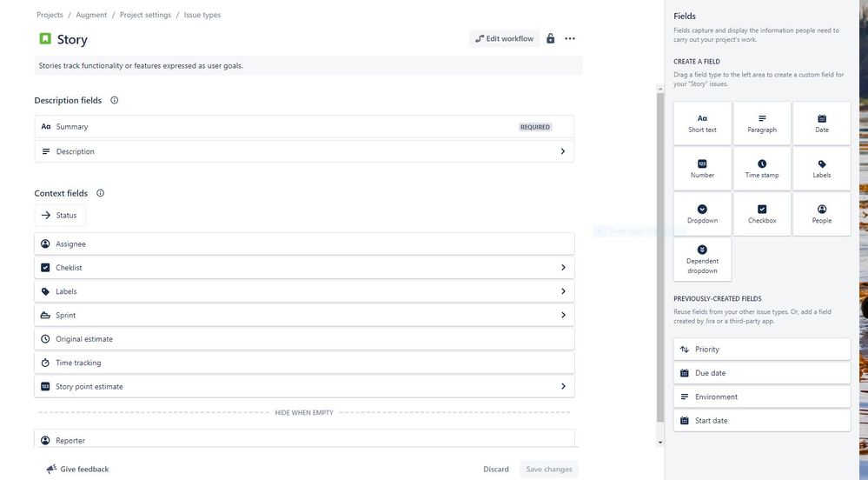Add the previously-created Due date field

762,373
